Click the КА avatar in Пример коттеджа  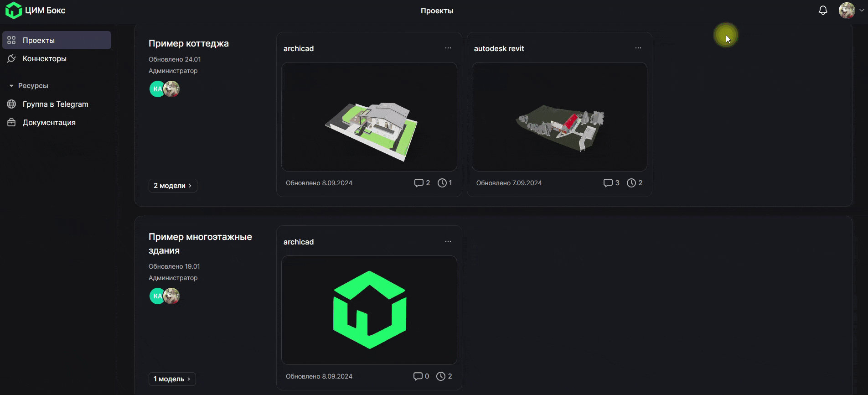[157, 89]
